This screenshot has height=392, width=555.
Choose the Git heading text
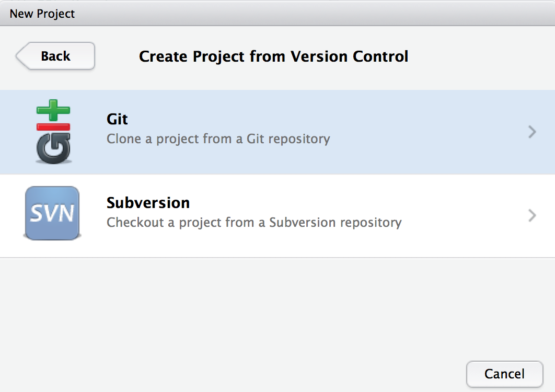click(x=117, y=119)
